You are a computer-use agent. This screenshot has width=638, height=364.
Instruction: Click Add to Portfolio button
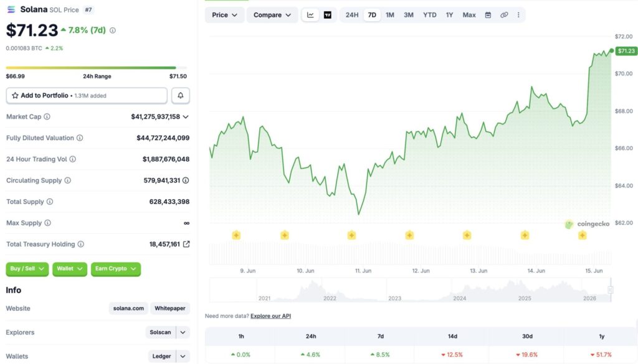[x=87, y=95]
